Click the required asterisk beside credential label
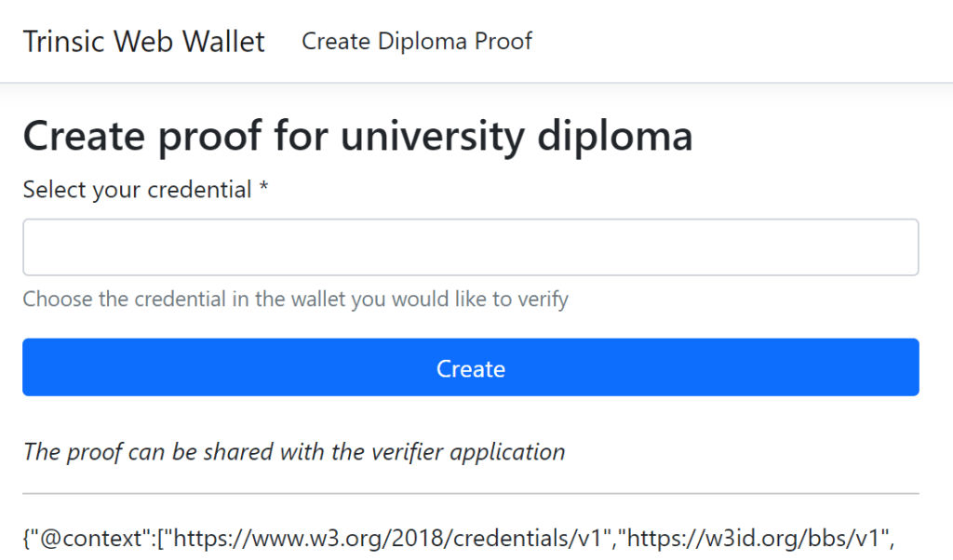 [x=264, y=190]
